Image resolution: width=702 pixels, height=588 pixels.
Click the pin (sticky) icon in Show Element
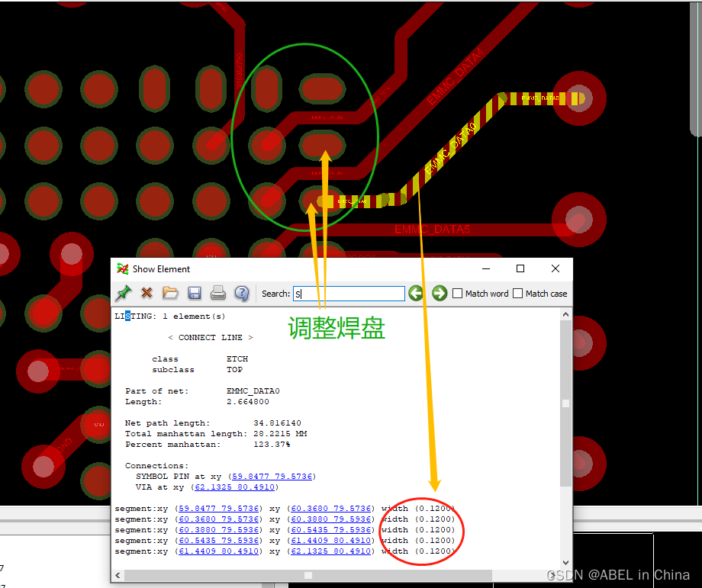coord(124,293)
